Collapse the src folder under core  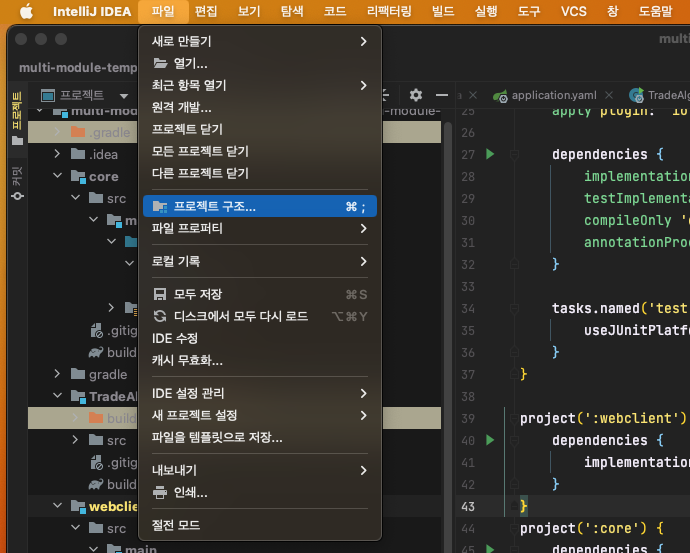tap(75, 198)
